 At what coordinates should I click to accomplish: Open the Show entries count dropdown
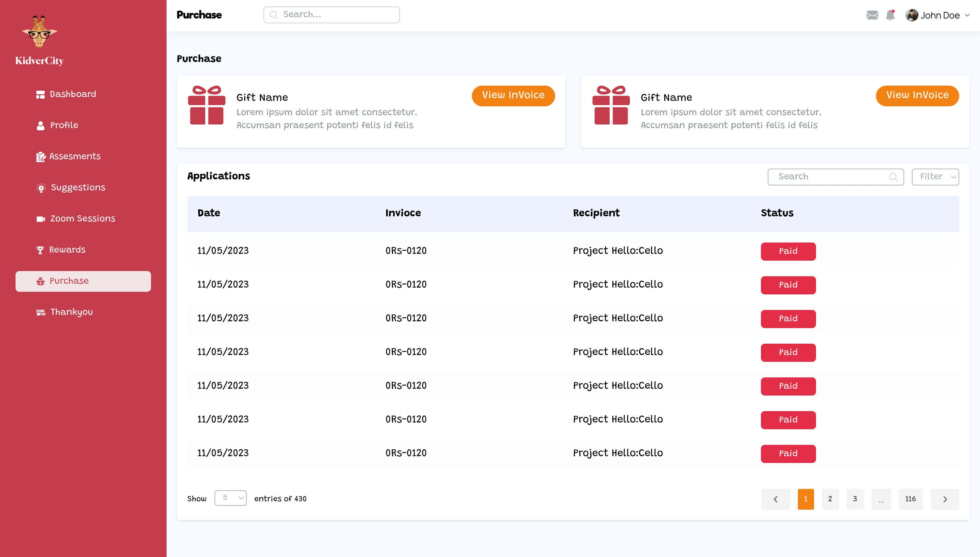230,498
